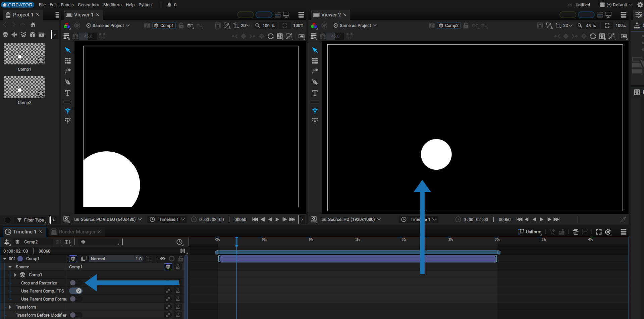The width and height of the screenshot is (644, 319).
Task: Click the new layer stack icon in Project toolbar
Action: (x=5, y=35)
